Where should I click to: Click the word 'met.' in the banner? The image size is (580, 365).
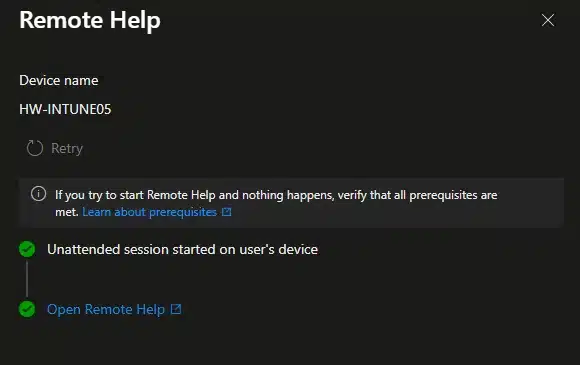click(x=67, y=212)
